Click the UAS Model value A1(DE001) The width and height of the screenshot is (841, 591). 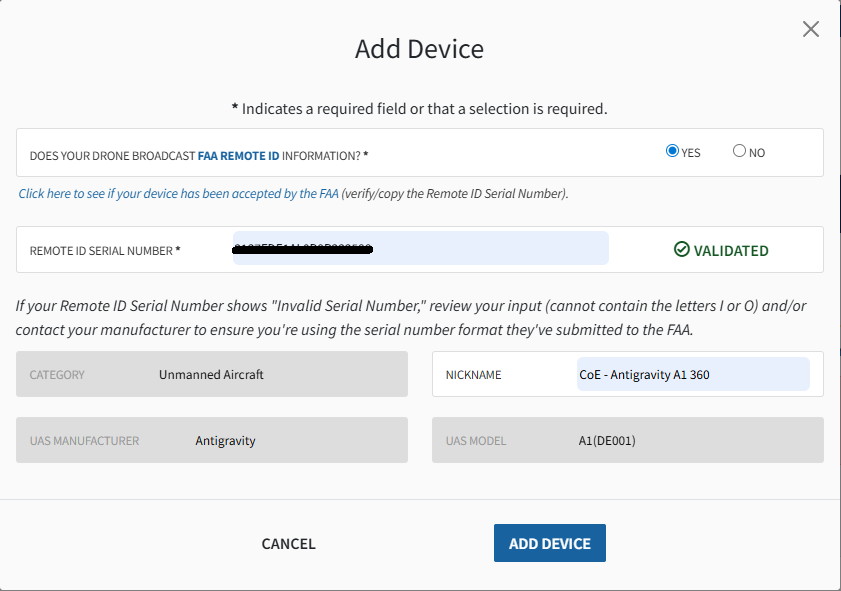tap(600, 440)
